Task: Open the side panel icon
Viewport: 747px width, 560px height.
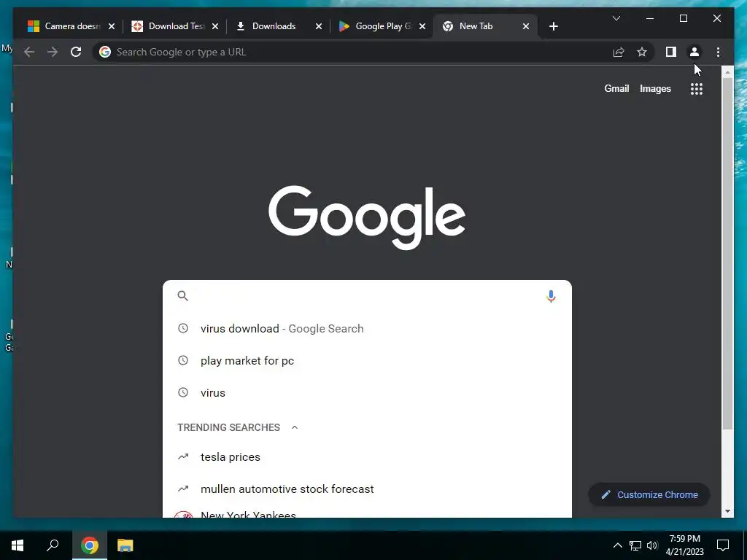Action: coord(671,52)
